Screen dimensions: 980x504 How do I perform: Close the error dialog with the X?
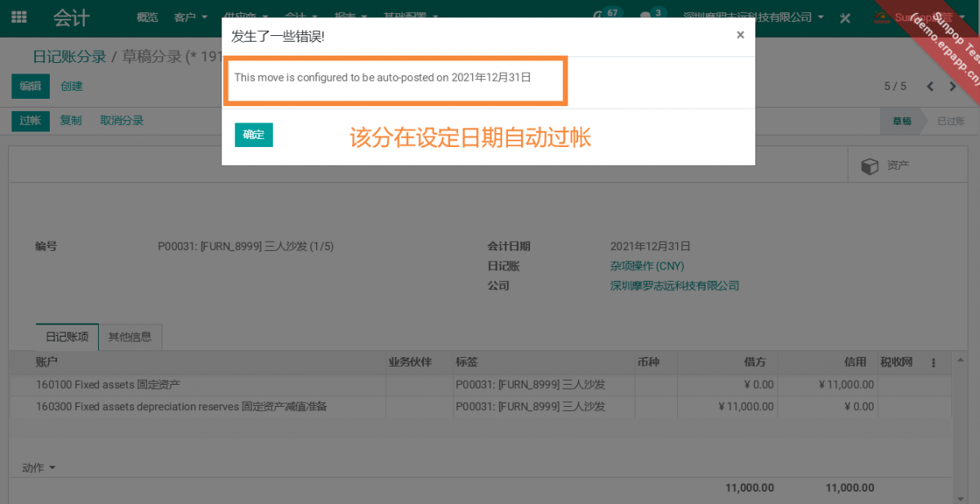pos(740,35)
